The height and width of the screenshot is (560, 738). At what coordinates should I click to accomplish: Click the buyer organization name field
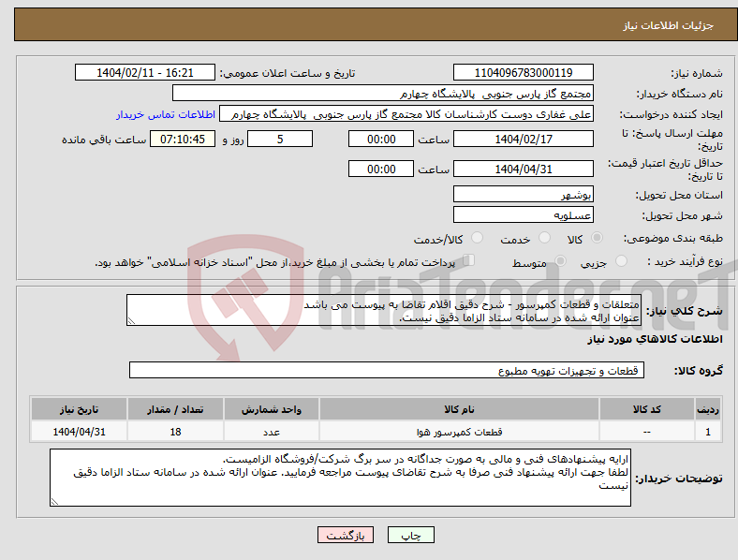click(x=383, y=93)
